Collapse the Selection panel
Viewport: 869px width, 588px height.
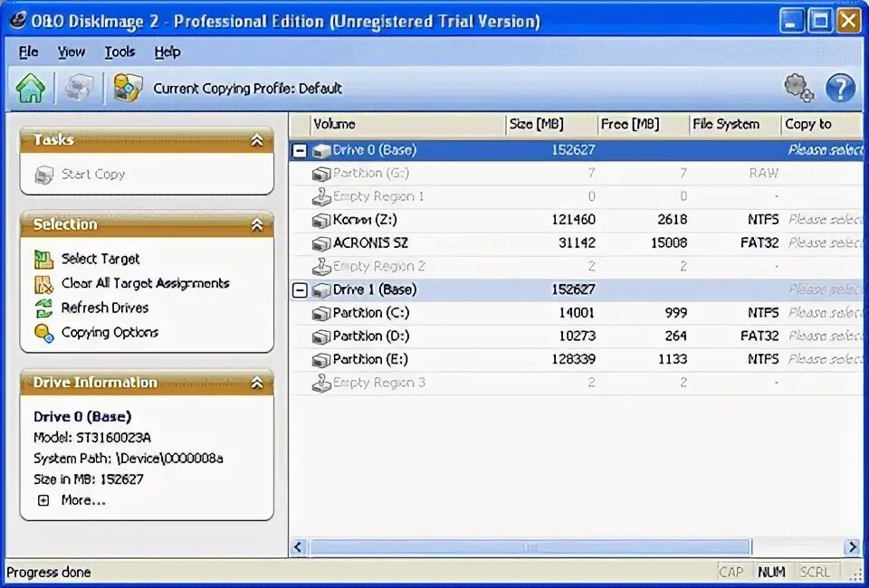(x=256, y=224)
